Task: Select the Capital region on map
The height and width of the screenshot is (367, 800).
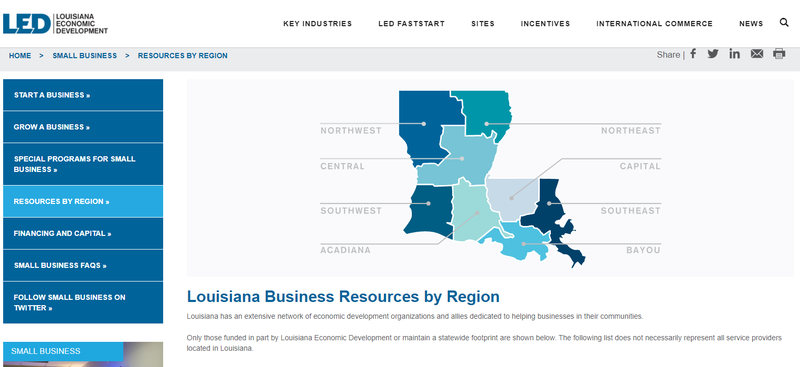Action: [511, 198]
